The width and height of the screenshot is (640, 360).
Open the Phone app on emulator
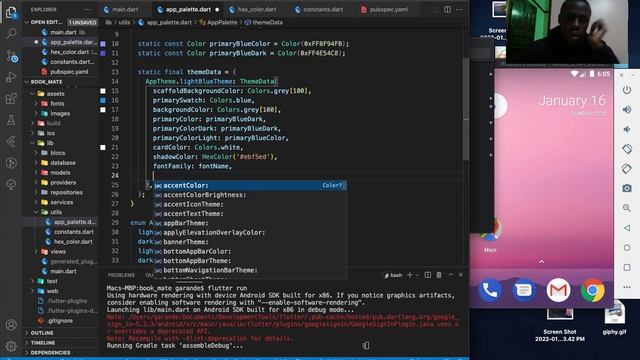tap(490, 290)
